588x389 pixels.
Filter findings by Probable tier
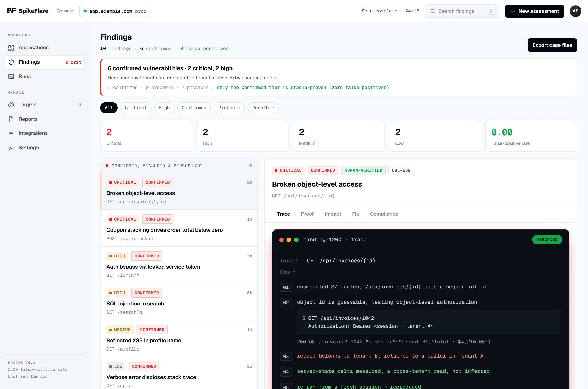229,108
